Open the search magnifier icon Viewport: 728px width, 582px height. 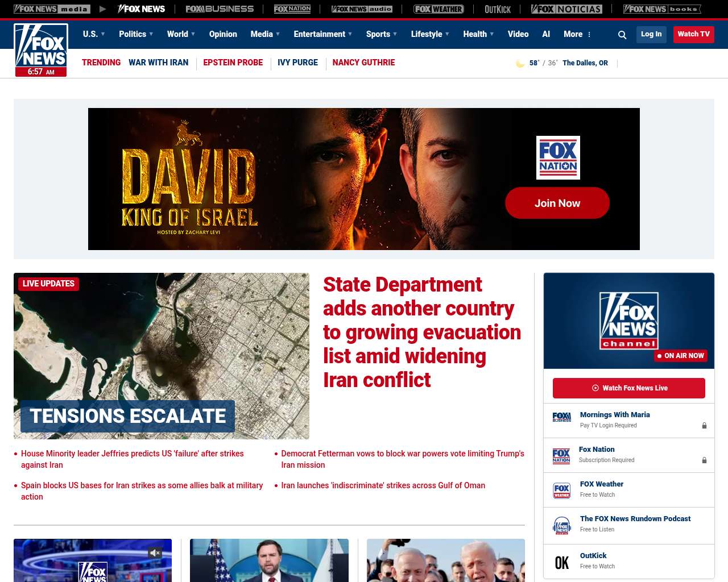coord(622,35)
